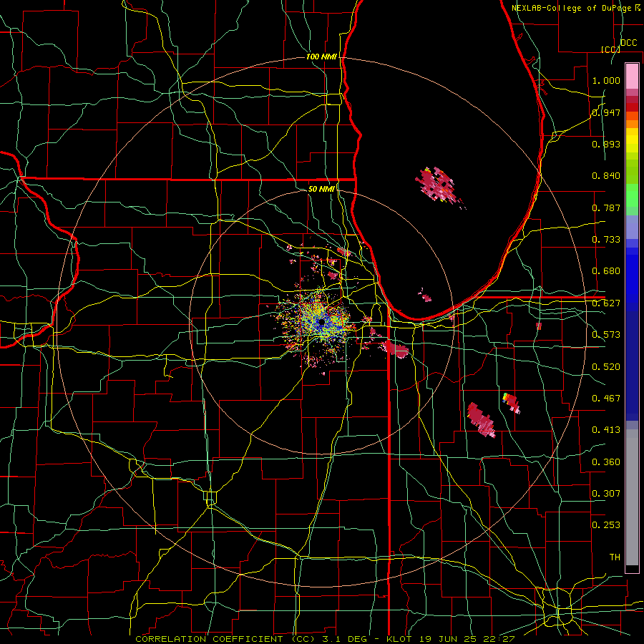Select the 0.893 scale value

click(x=606, y=144)
